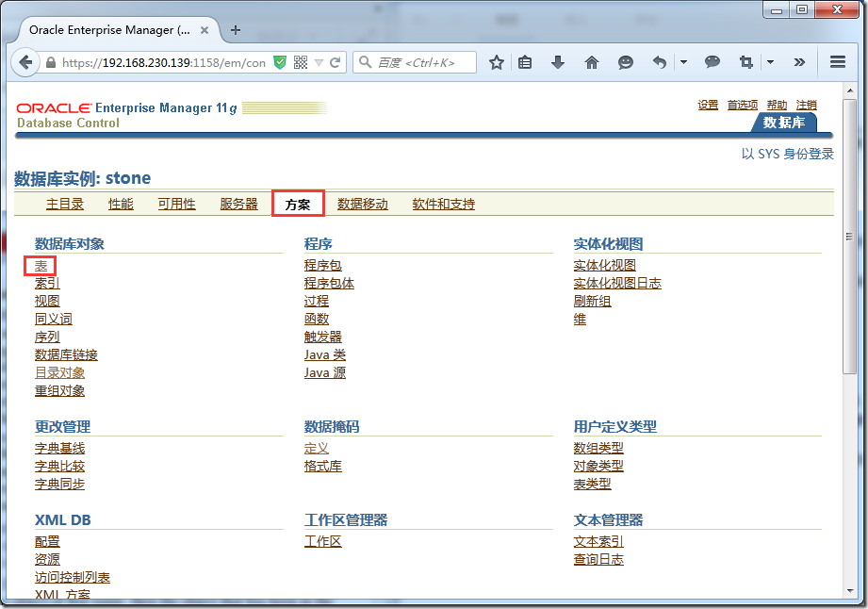This screenshot has height=609, width=868.
Task: Click the 触发器 link under 程序
Action: 323,337
